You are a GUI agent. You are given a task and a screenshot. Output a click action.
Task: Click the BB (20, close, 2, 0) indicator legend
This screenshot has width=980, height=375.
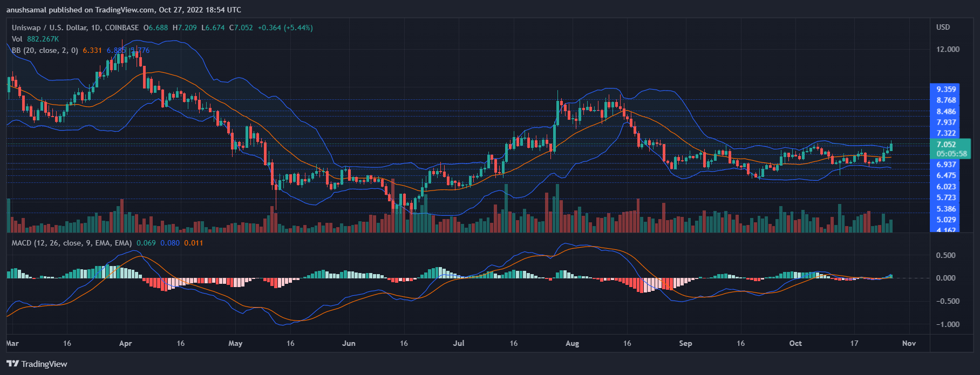tap(45, 50)
